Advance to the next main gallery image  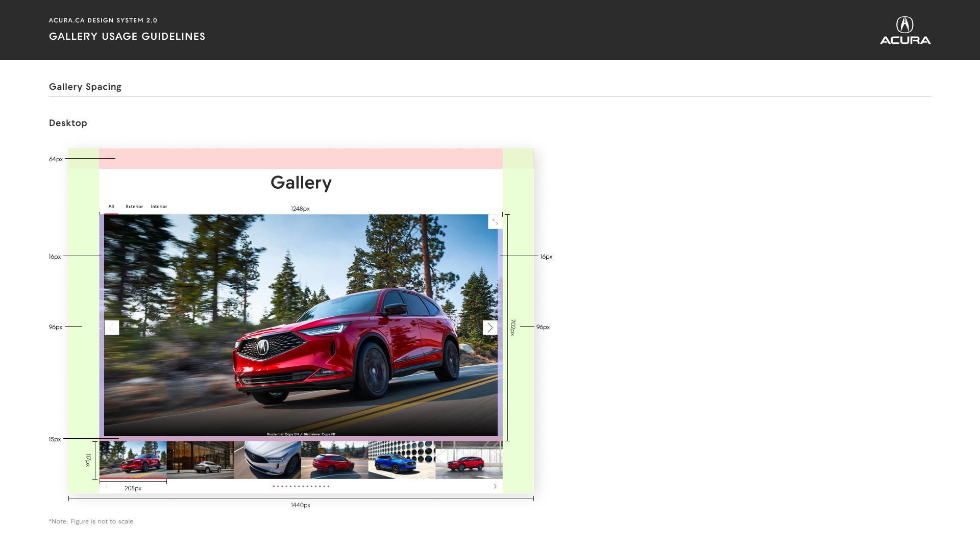(490, 328)
